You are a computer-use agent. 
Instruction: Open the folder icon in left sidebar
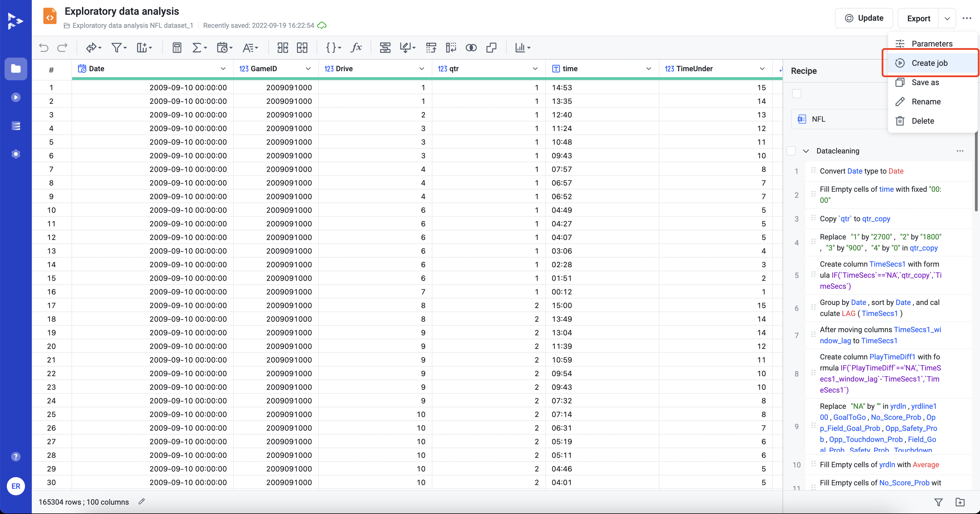[x=16, y=68]
